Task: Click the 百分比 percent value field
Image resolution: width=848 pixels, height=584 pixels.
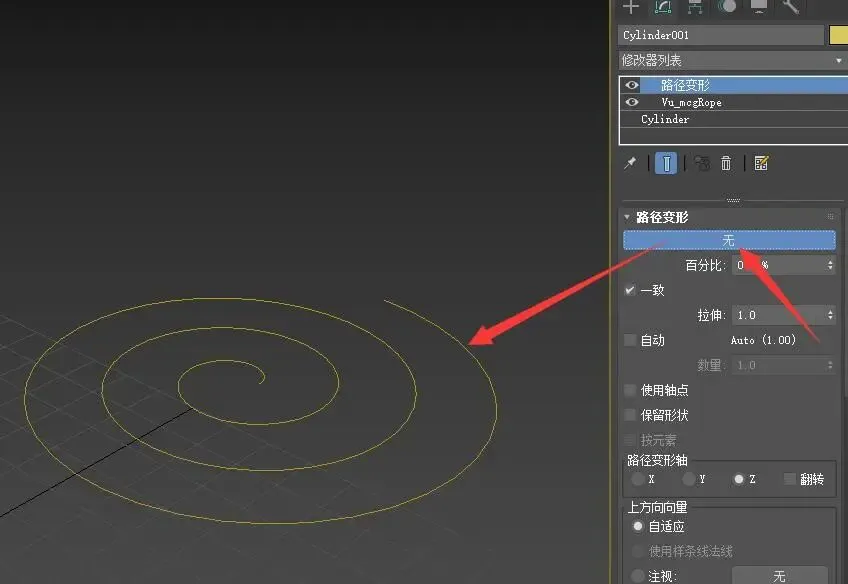Action: click(x=777, y=265)
